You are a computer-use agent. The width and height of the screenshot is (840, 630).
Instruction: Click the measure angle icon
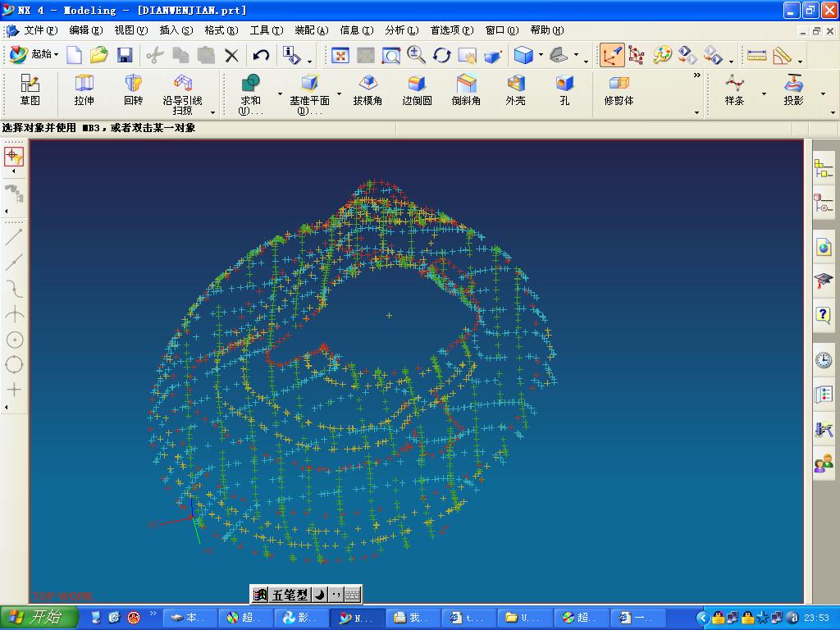tap(782, 55)
